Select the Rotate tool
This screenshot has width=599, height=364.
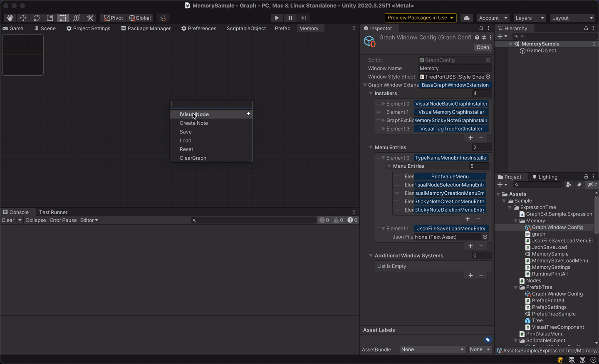click(x=37, y=18)
